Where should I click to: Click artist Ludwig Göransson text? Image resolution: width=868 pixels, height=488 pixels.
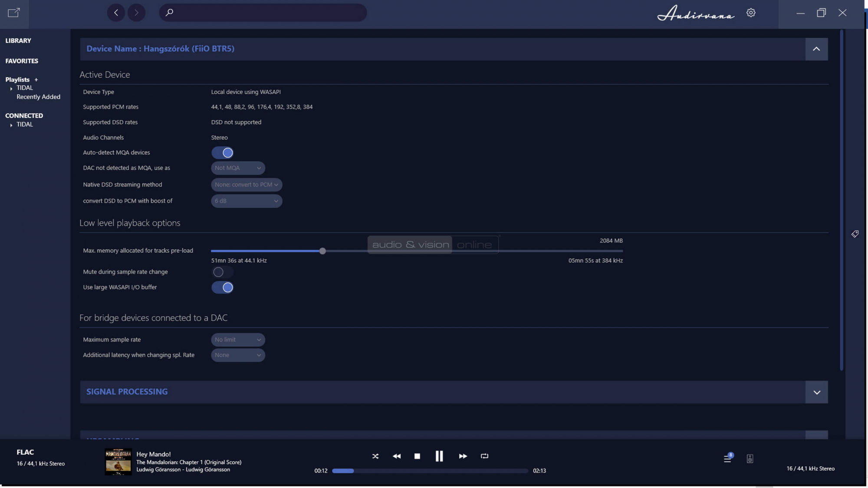[x=183, y=469]
